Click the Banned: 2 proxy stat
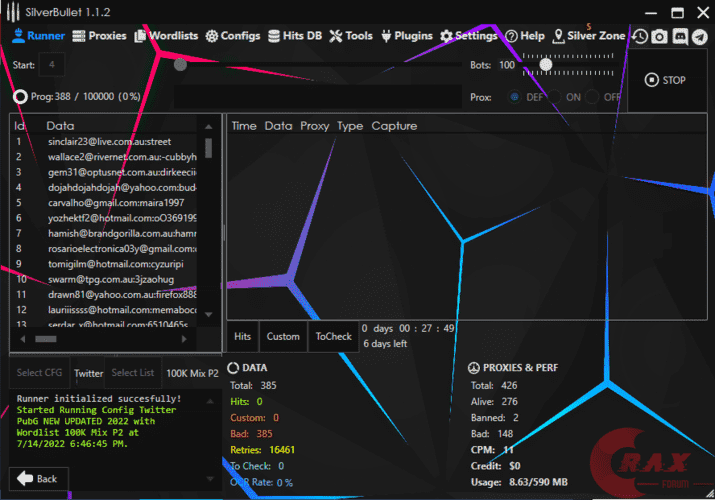 point(494,418)
